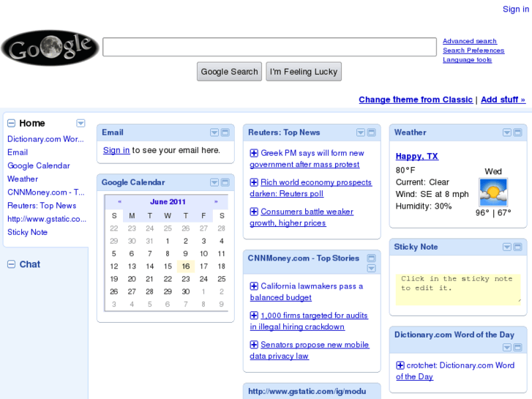
Task: Open Email gadget dropdown menu arrow
Action: [214, 133]
